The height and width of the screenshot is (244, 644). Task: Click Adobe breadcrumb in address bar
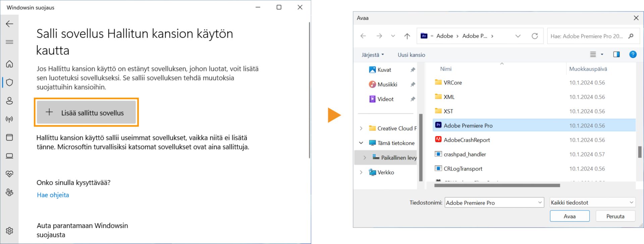444,36
